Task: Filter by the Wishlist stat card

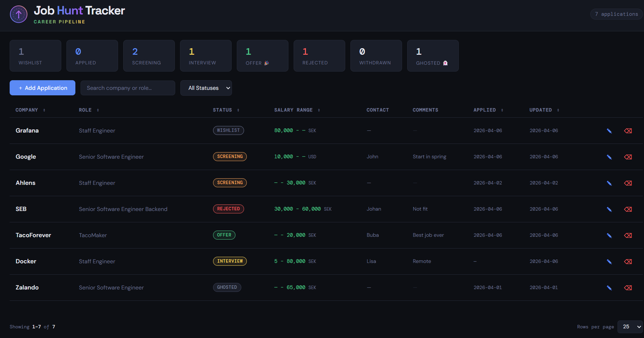Action: tap(35, 56)
